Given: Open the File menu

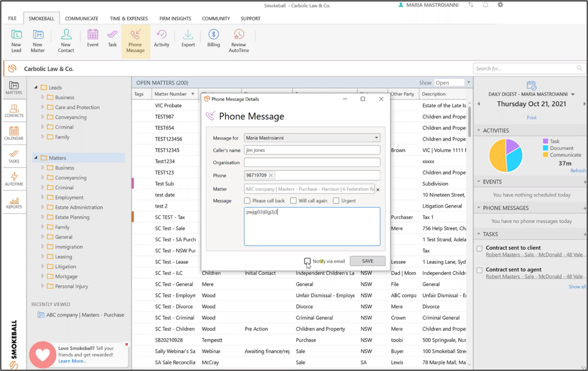Looking at the screenshot, I should [x=12, y=18].
